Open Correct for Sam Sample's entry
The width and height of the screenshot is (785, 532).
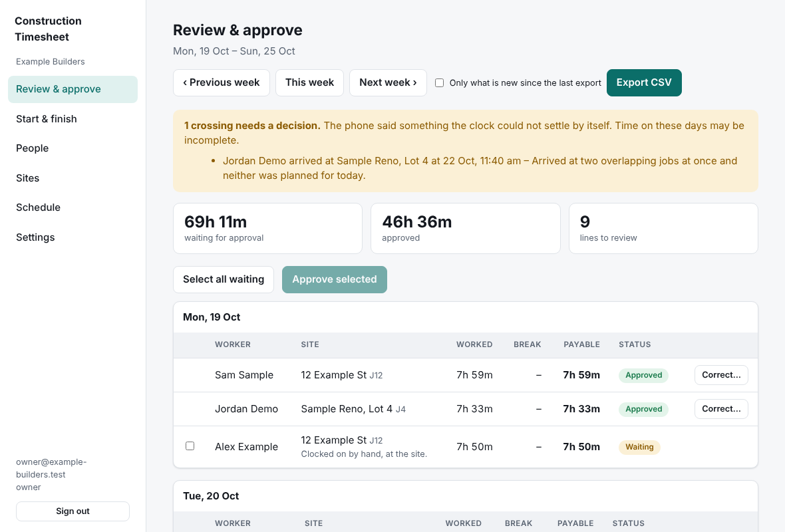click(721, 375)
